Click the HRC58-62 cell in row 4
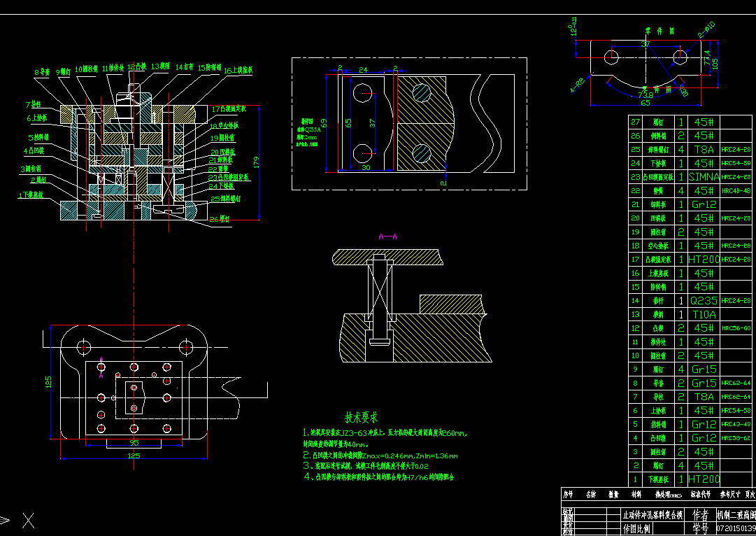This screenshot has height=536, width=756. click(x=736, y=438)
